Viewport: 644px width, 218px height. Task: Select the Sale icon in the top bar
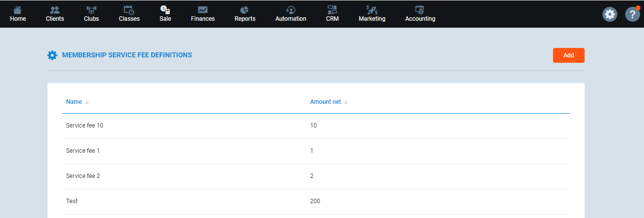coord(165,10)
